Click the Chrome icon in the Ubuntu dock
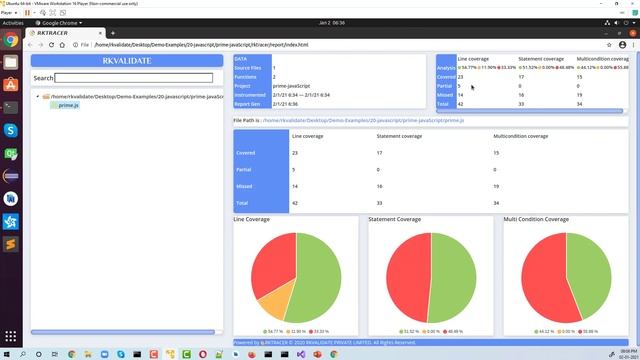Viewport: 640px width, 360px height. pos(11,40)
